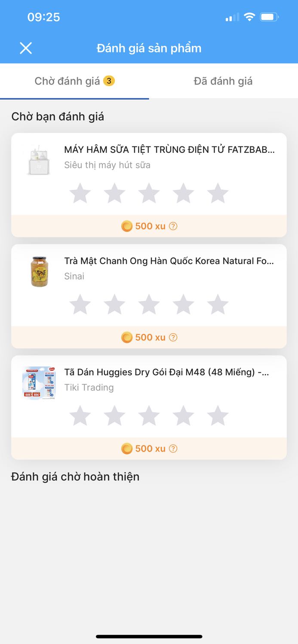The height and width of the screenshot is (644, 298).
Task: Open xu help icon for honey tea
Action: click(173, 337)
